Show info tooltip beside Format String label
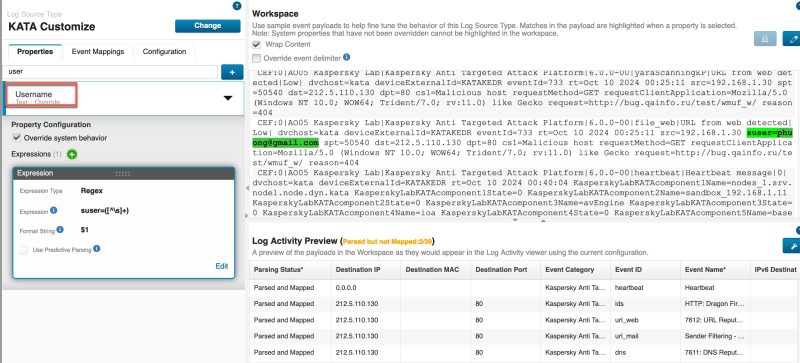This screenshot has width=800, height=363. (x=60, y=230)
